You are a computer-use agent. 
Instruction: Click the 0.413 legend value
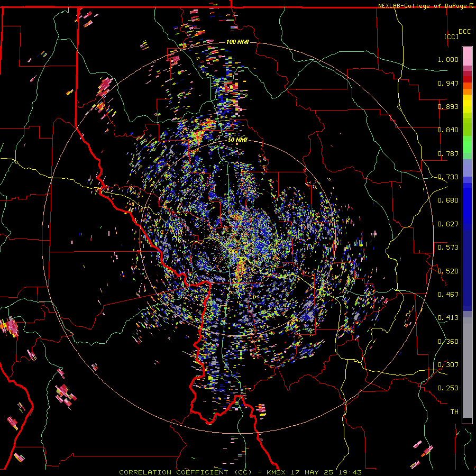pos(448,318)
